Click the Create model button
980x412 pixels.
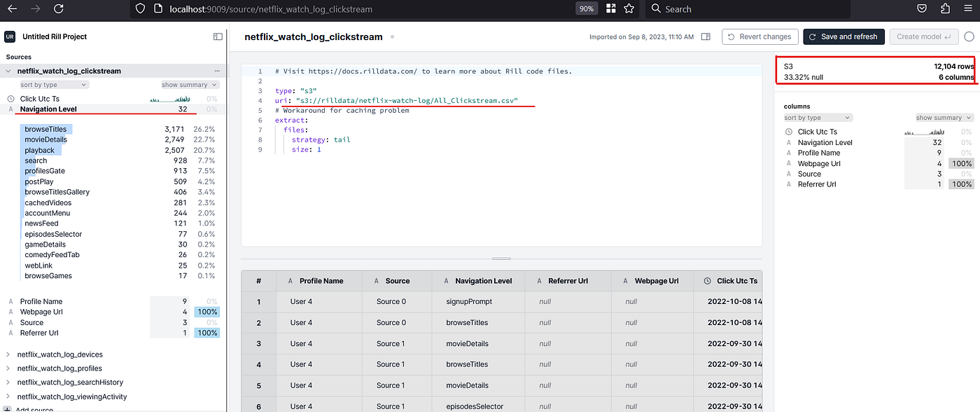pyautogui.click(x=924, y=36)
